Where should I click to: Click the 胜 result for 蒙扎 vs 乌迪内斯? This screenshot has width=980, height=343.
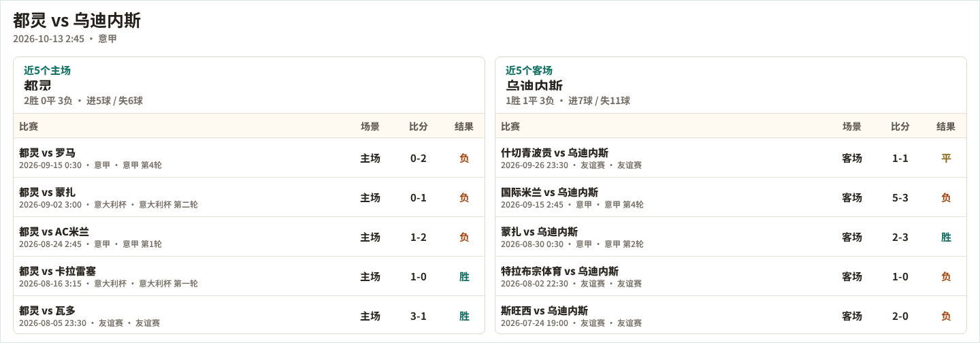coord(946,237)
